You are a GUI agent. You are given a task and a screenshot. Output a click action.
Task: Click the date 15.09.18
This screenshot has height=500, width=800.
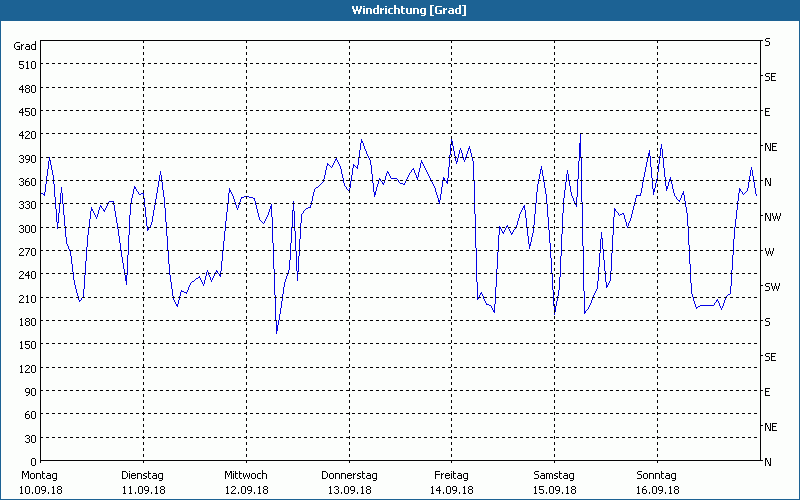click(555, 490)
